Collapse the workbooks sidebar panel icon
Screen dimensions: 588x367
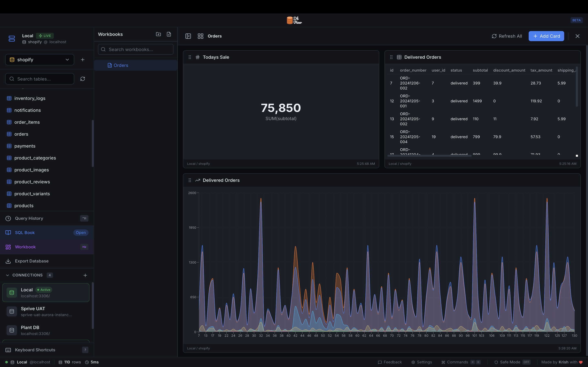(x=188, y=36)
